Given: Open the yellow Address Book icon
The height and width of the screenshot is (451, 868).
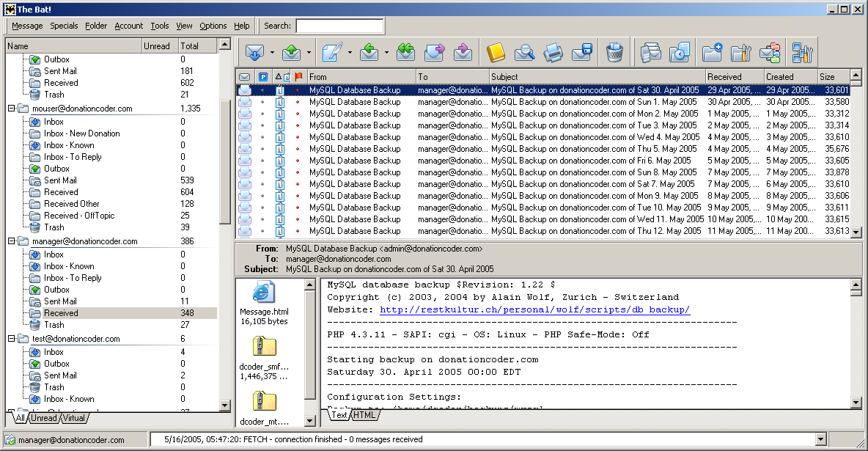Looking at the screenshot, I should coord(496,53).
